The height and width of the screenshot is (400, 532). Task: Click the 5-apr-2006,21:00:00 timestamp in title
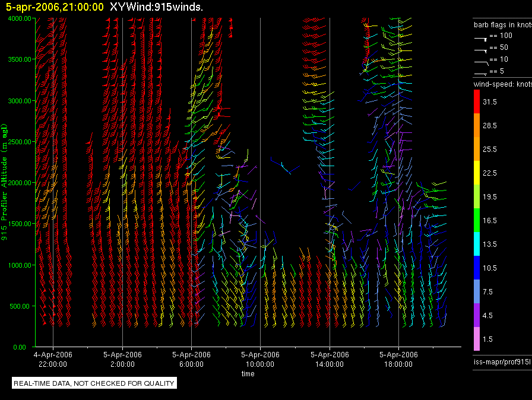tap(55, 7)
